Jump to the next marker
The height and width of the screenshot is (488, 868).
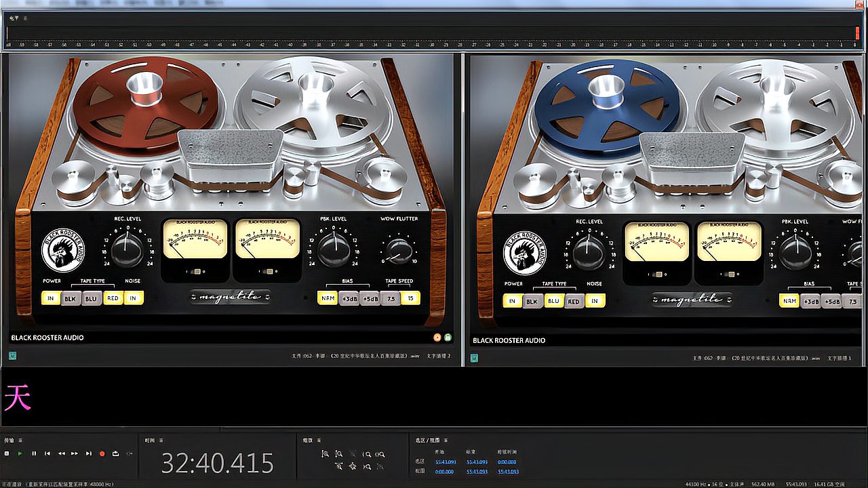88,453
